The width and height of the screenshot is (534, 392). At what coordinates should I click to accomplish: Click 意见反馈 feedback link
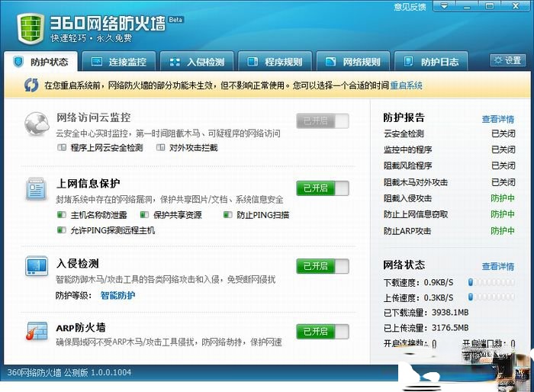[410, 7]
